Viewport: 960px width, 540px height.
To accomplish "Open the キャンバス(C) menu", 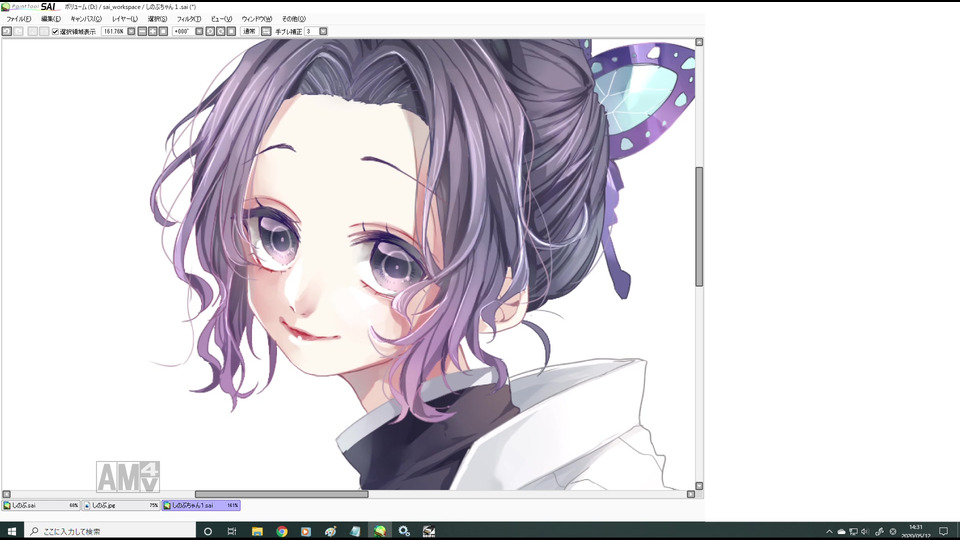I will point(86,19).
